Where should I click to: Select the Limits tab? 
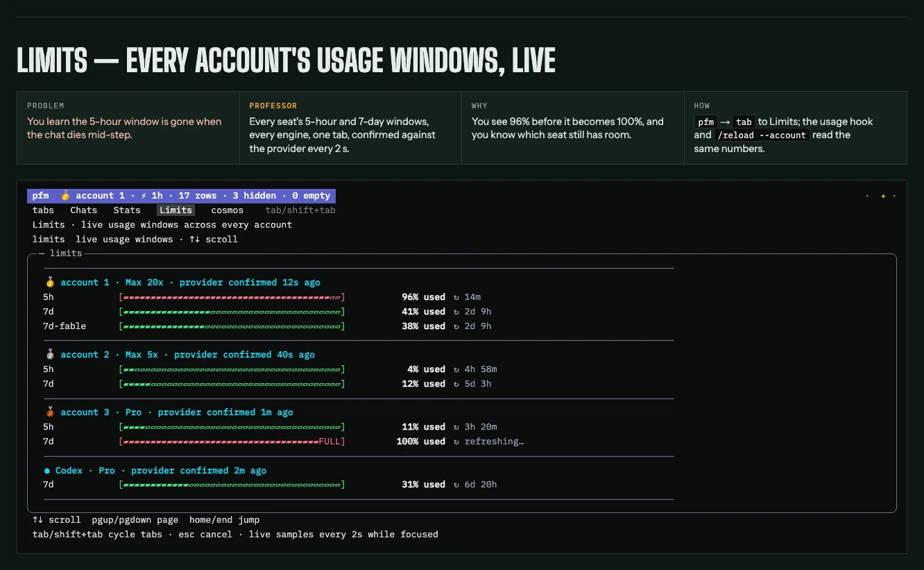tap(176, 210)
